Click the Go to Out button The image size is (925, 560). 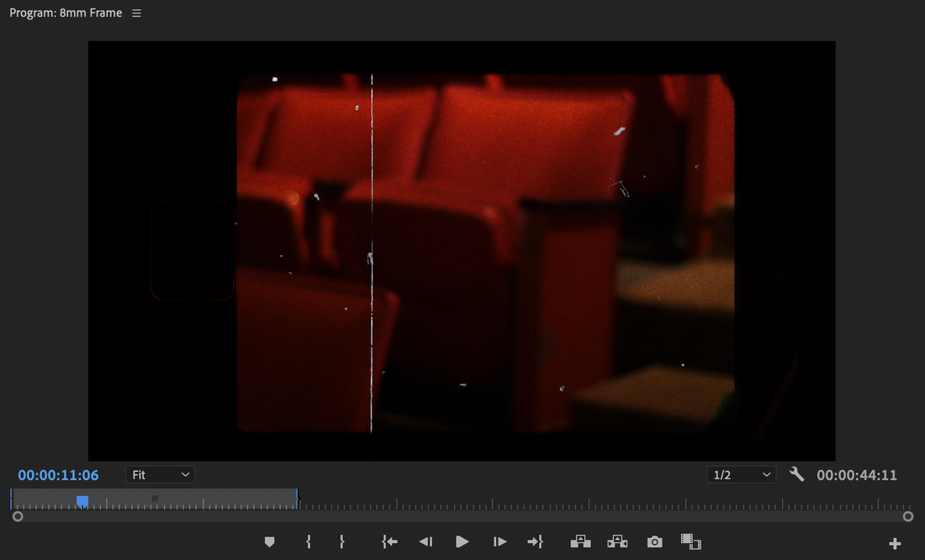535,542
